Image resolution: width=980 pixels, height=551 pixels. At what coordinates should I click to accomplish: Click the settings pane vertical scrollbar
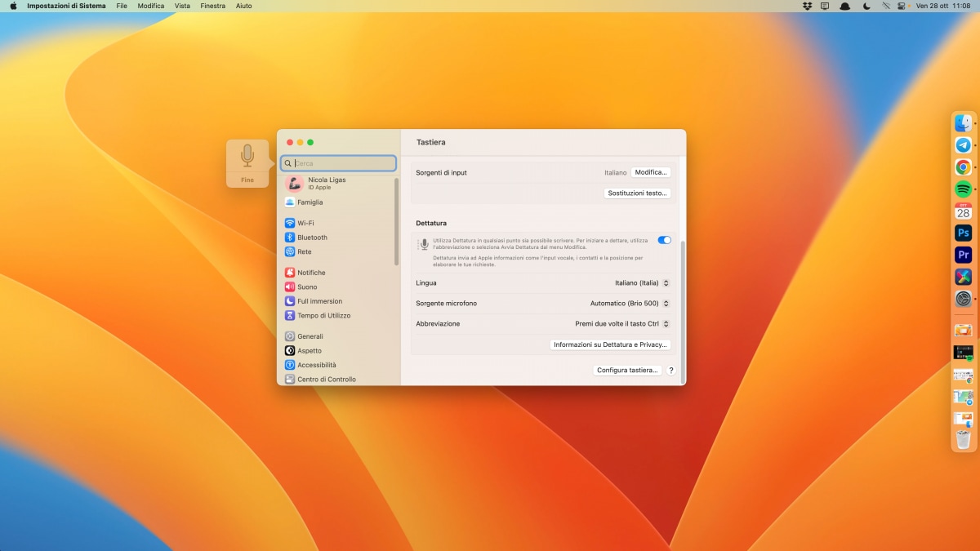[683, 313]
